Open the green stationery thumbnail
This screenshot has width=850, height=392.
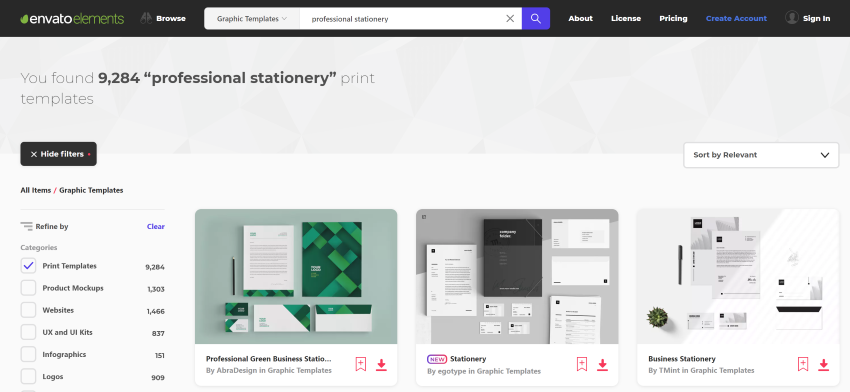[296, 277]
